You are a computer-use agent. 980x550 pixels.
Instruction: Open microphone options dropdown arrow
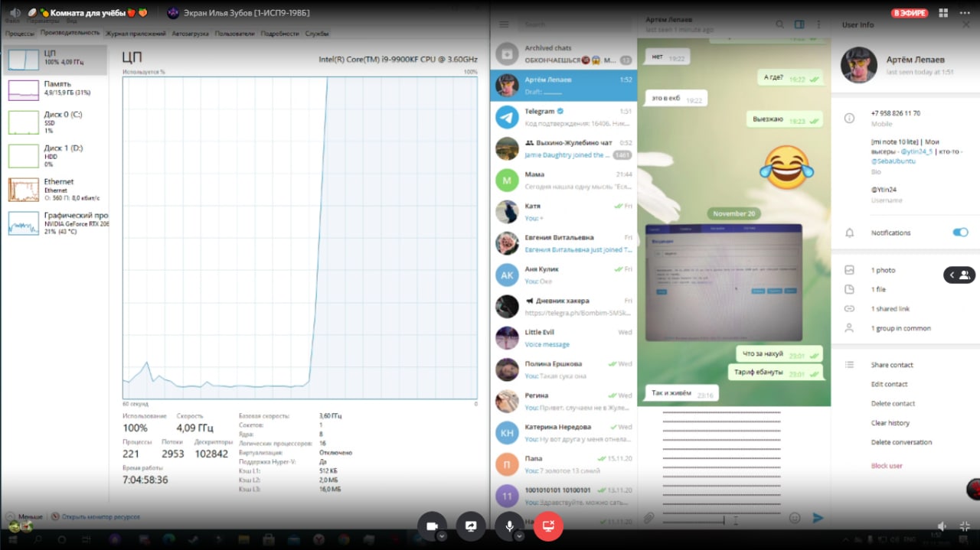pyautogui.click(x=519, y=536)
